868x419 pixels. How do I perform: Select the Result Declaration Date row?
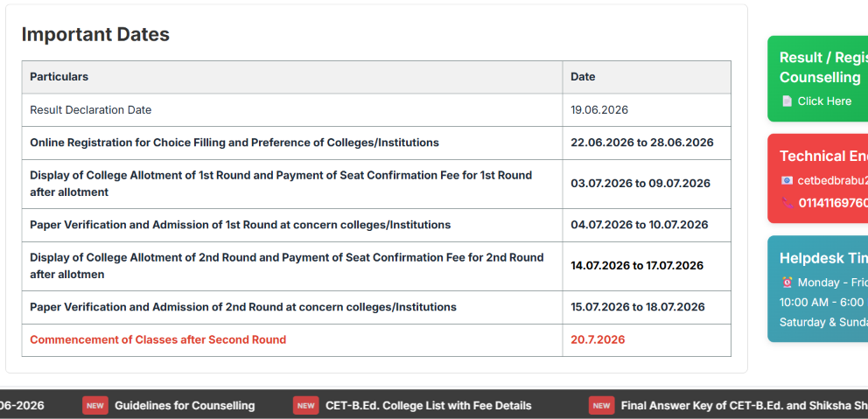point(376,110)
